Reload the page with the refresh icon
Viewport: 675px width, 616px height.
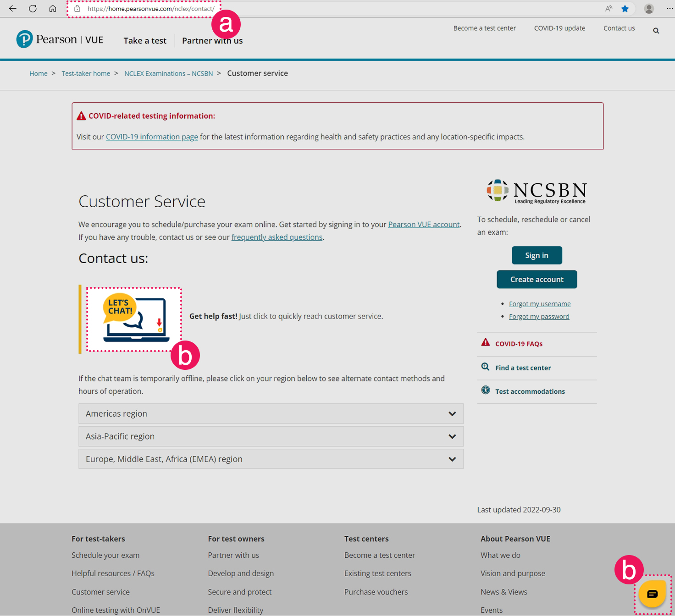tap(33, 9)
